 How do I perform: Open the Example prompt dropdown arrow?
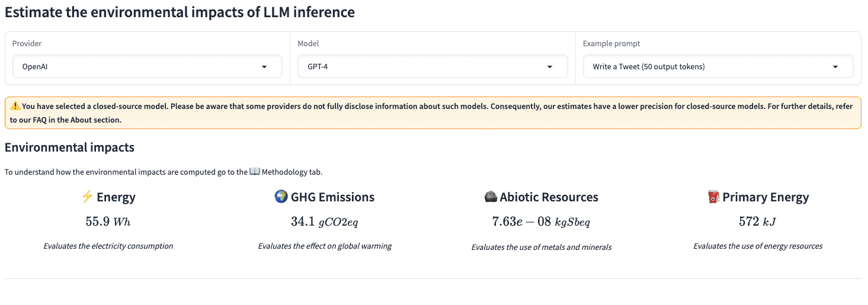[835, 67]
